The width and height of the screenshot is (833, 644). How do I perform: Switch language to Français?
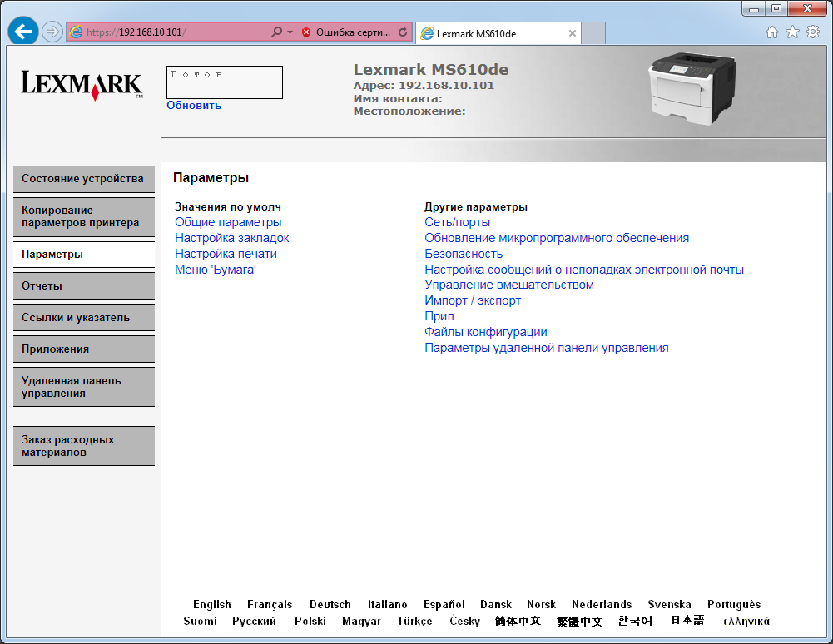pos(270,605)
